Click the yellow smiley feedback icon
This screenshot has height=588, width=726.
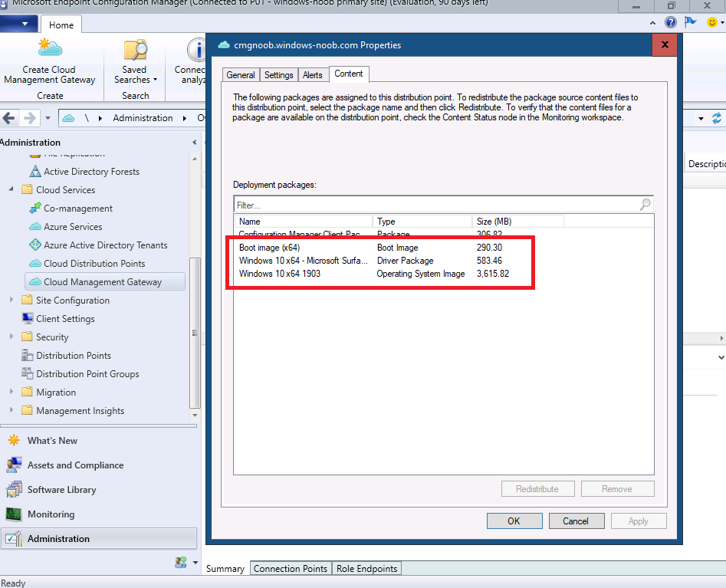tap(712, 21)
